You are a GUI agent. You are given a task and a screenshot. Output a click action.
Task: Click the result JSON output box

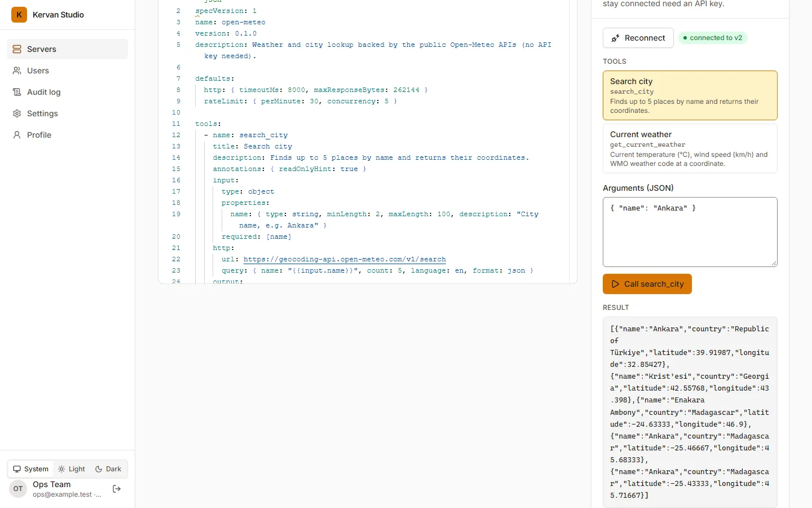tap(690, 412)
